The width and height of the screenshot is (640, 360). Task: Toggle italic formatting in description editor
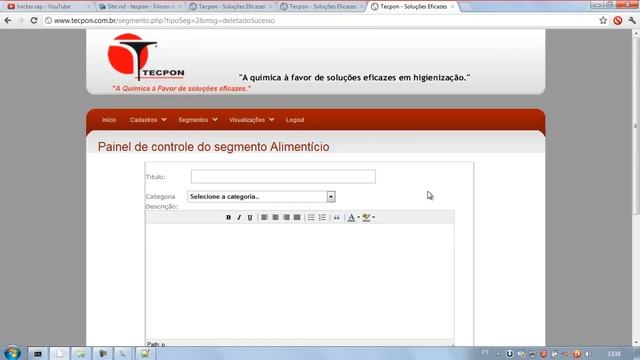pos(239,218)
